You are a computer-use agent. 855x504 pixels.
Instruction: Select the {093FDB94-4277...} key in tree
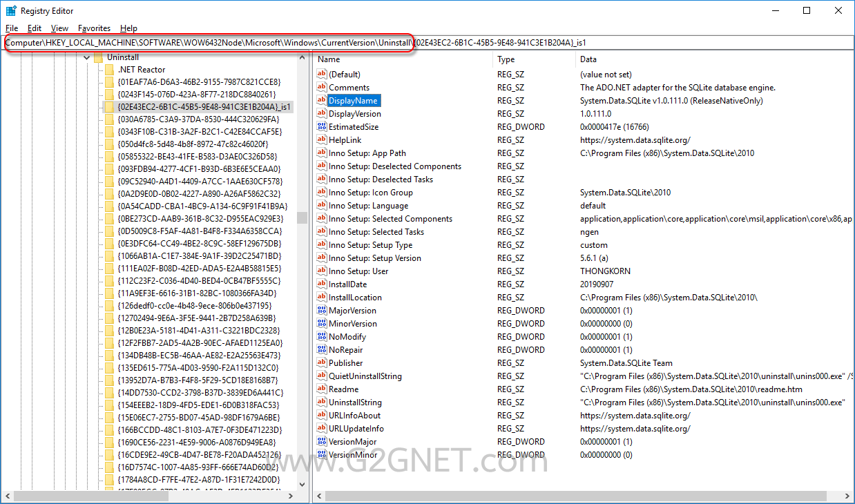199,169
